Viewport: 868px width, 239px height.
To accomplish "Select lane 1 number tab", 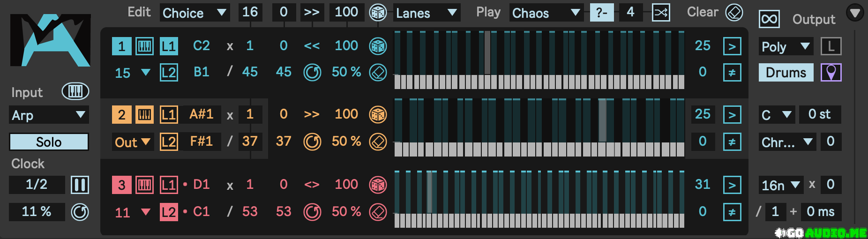I will tap(121, 46).
